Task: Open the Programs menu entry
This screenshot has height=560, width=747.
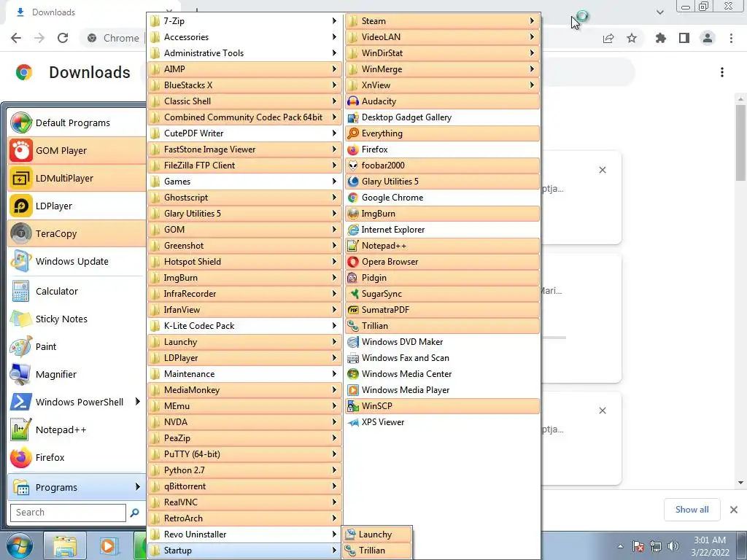Action: coord(77,487)
